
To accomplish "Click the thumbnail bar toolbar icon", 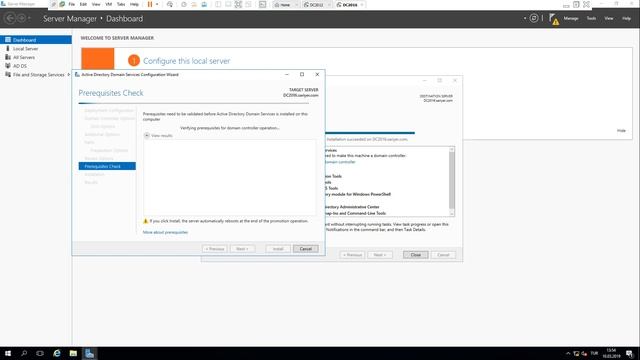I will [228, 4].
